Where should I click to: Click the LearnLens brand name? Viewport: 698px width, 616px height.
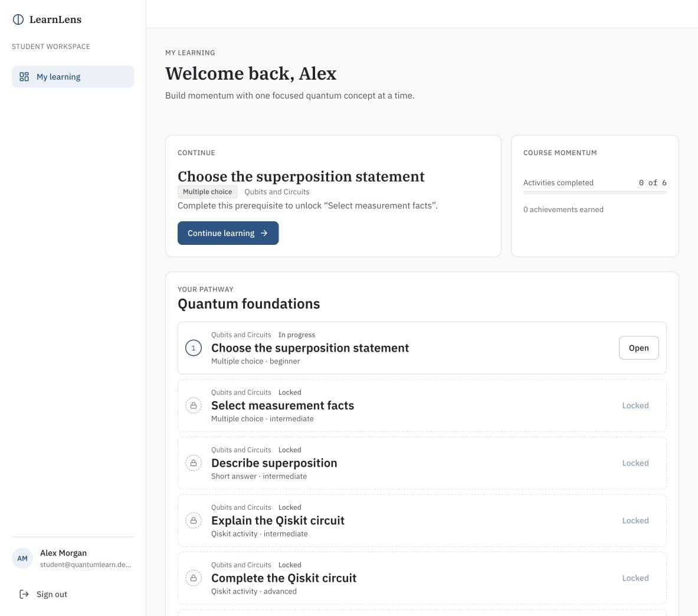(55, 19)
